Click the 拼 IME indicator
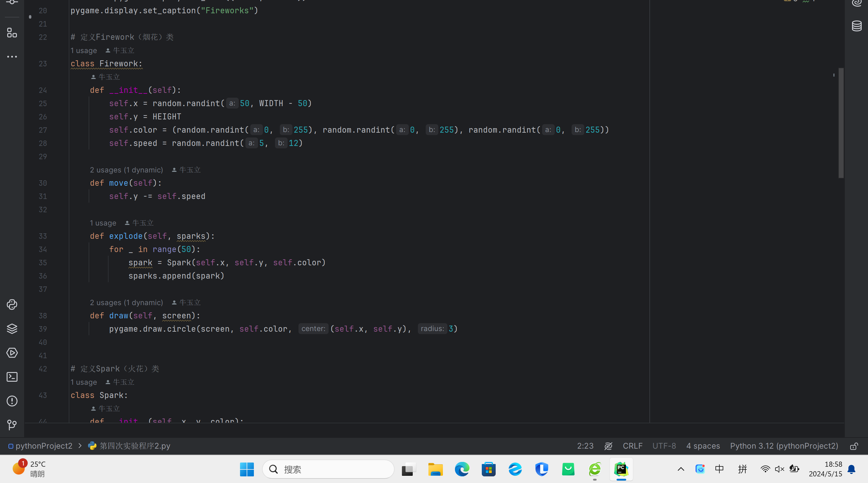This screenshot has height=483, width=868. click(x=742, y=469)
